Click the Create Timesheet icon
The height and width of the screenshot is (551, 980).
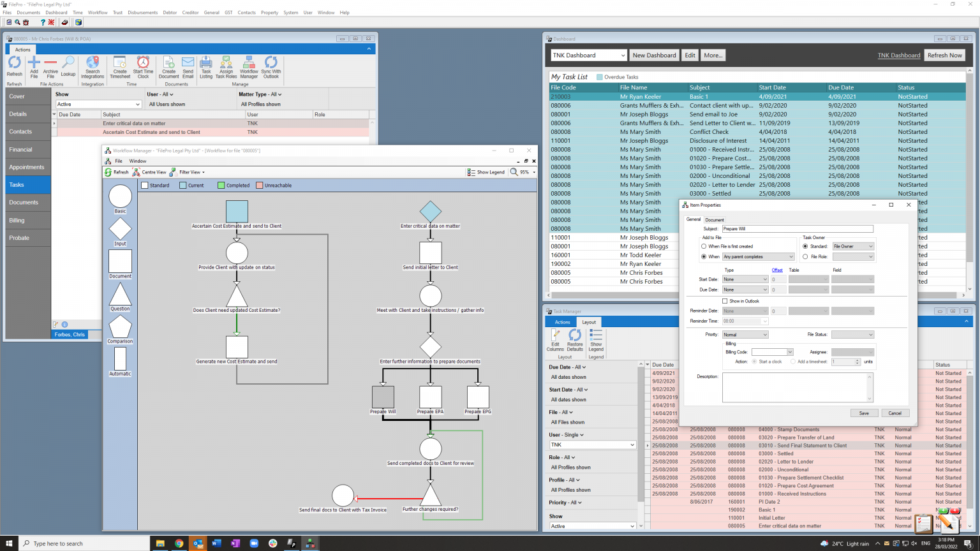click(119, 67)
